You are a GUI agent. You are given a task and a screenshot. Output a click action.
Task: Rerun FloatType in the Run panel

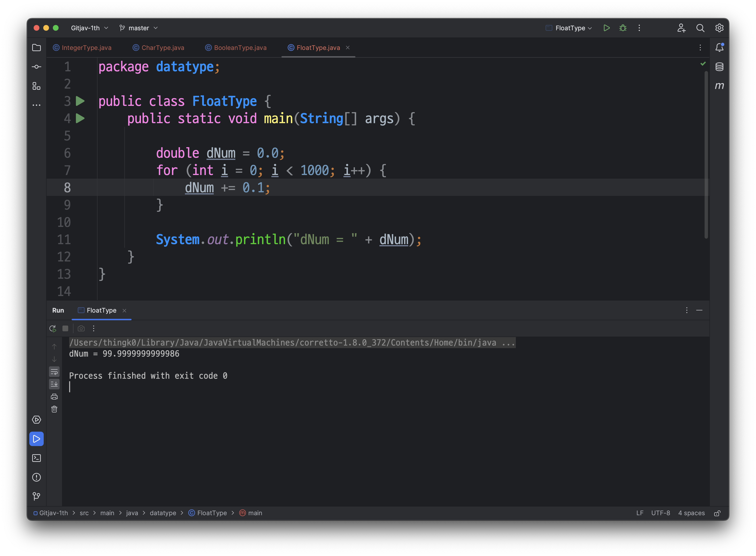point(53,328)
